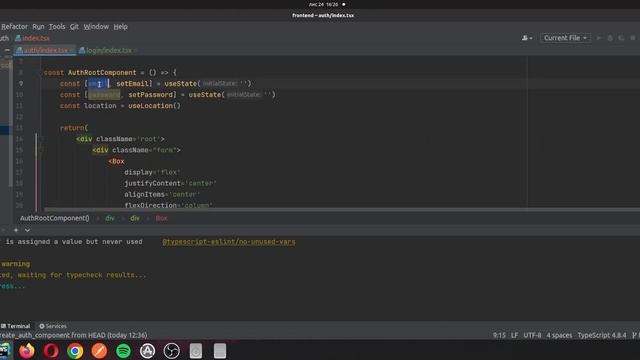This screenshot has width=640, height=360.
Task: Open Spotify from the dock
Action: pos(123,351)
